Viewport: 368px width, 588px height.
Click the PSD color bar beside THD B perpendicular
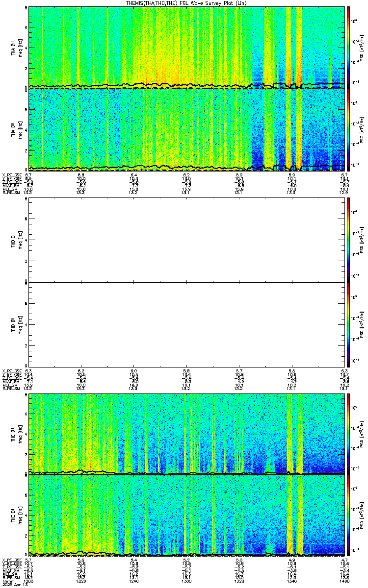tap(349, 240)
